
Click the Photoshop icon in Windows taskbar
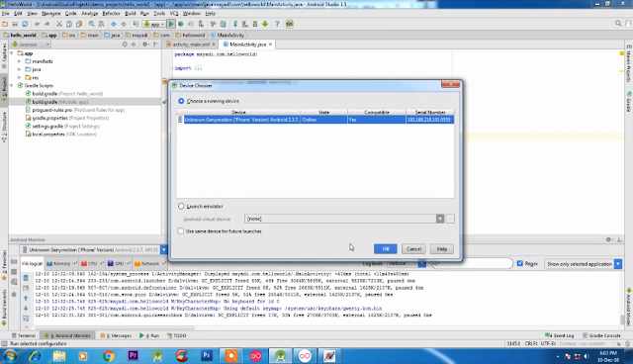pos(207,356)
